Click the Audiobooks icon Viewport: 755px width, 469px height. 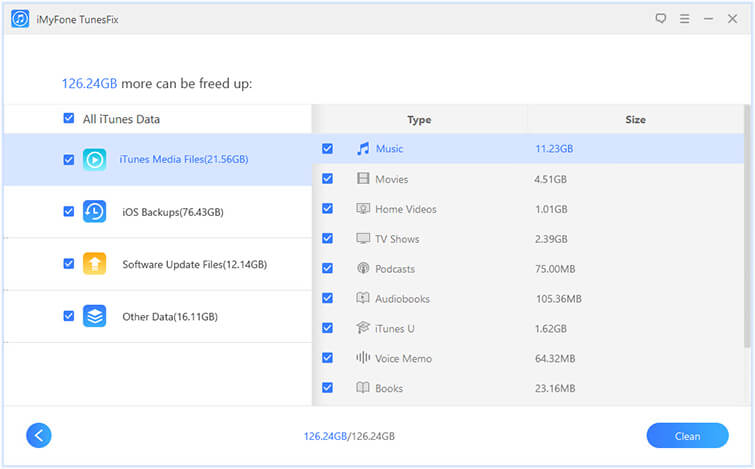(x=363, y=298)
